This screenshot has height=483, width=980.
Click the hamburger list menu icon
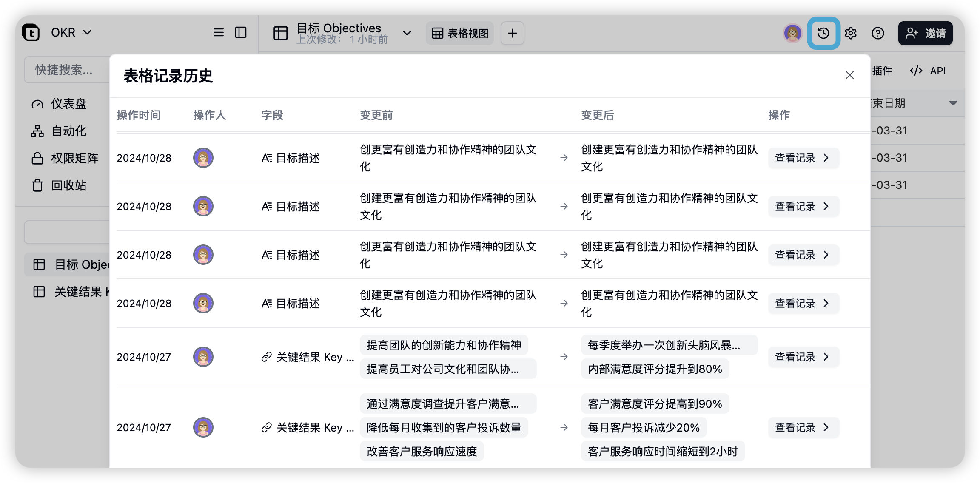point(218,33)
